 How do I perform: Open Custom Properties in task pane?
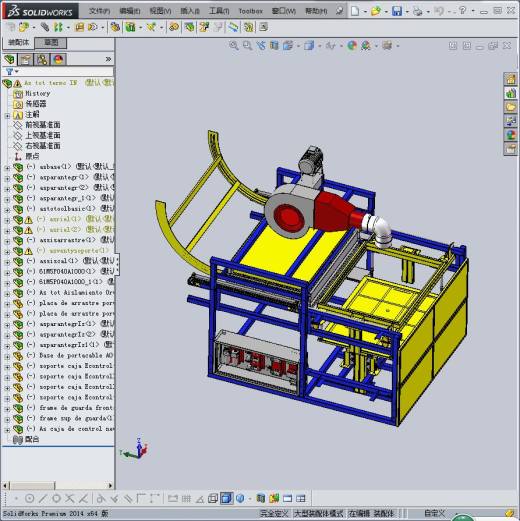[511, 149]
